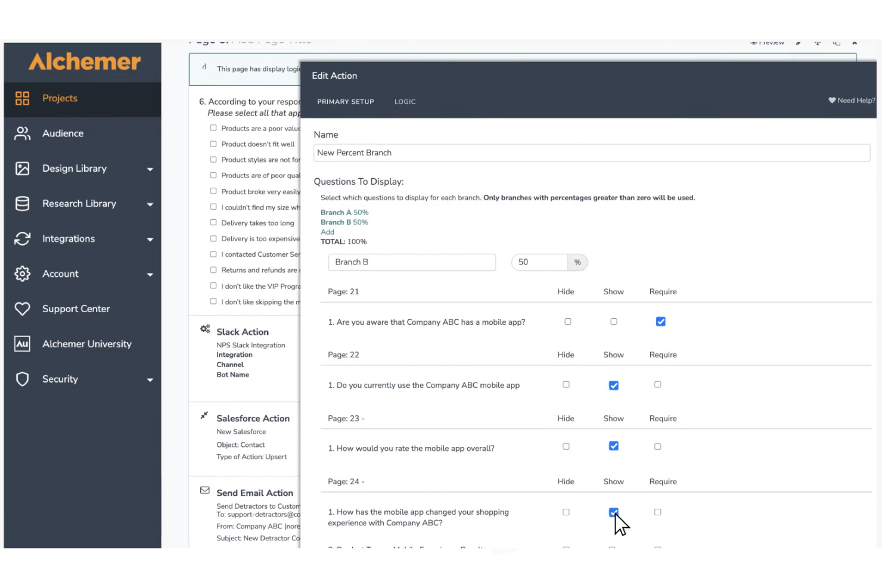Viewport: 882px width, 588px height.
Task: Collapse the Security menu chevron
Action: click(x=150, y=379)
